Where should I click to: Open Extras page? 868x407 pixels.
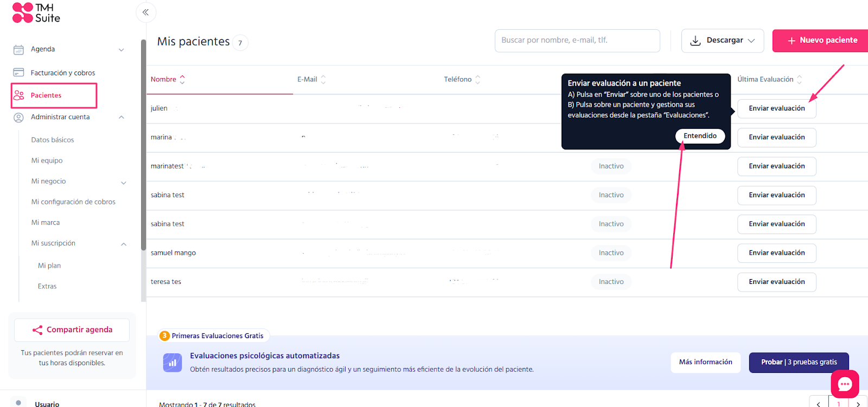[47, 286]
